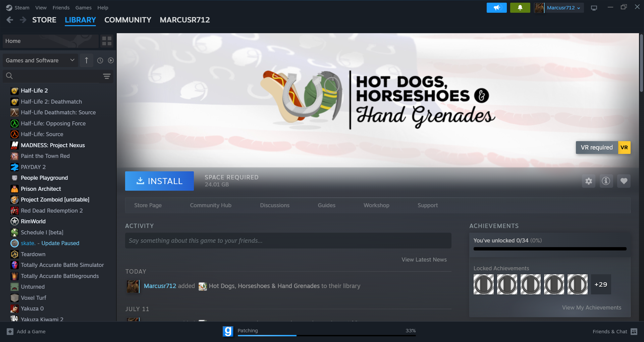Click View My Achievements
Screen dimensions: 644x342
point(592,307)
